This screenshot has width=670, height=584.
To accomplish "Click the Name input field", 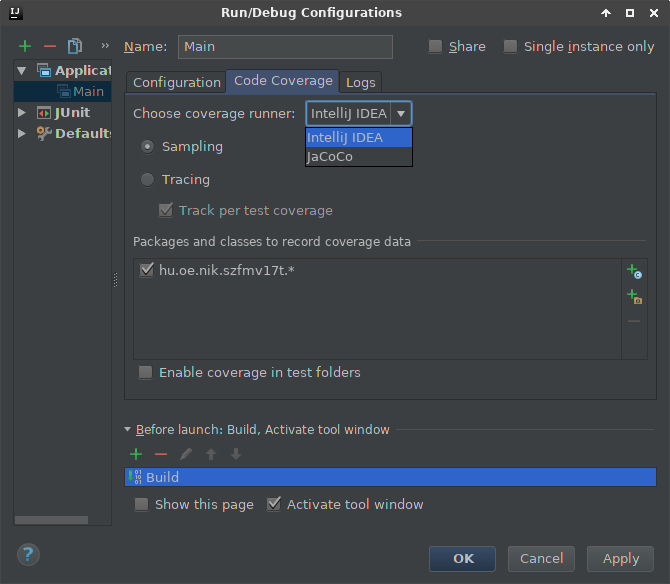I will tap(285, 46).
